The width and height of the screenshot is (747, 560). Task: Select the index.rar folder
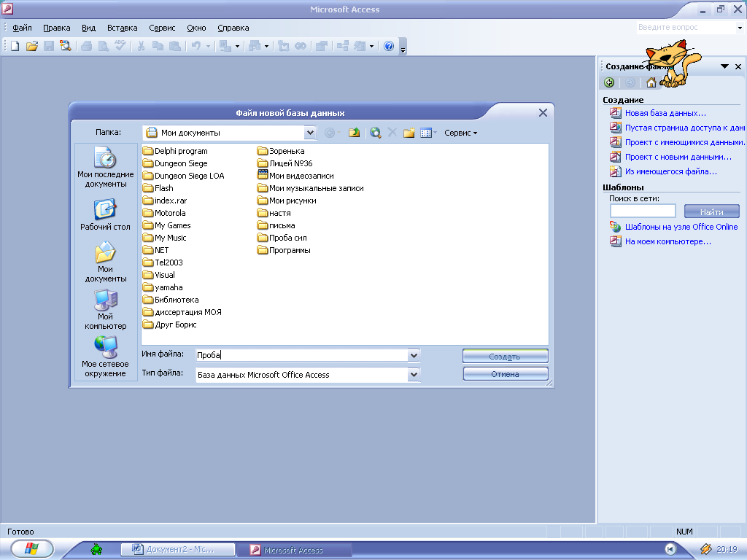(x=165, y=201)
